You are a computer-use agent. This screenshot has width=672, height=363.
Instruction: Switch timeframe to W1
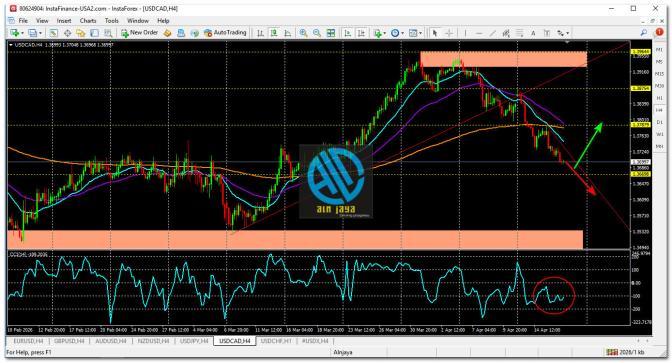coord(660,134)
